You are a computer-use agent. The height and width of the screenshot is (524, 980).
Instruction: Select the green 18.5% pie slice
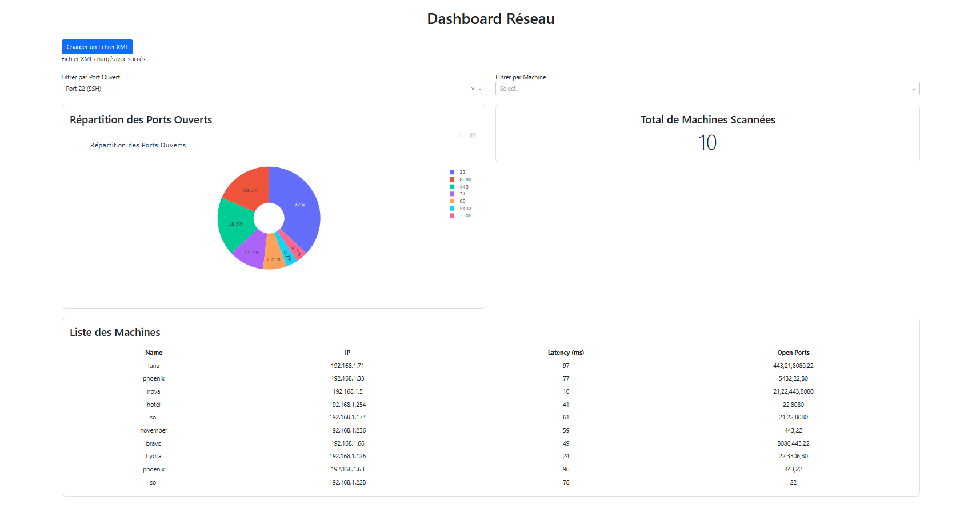point(234,226)
